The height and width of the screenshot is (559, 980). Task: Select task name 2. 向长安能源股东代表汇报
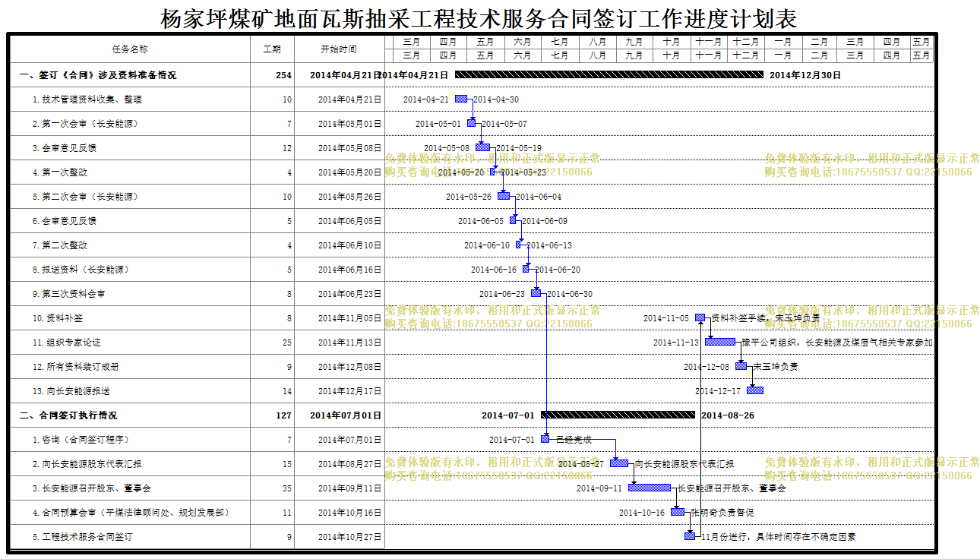pyautogui.click(x=87, y=464)
